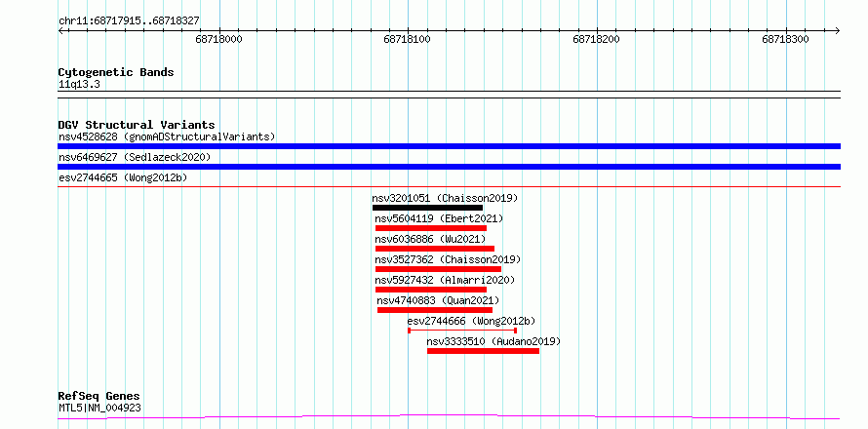Open variant label nsv6036886 (Wu2021)
868x429 pixels.
pyautogui.click(x=430, y=239)
